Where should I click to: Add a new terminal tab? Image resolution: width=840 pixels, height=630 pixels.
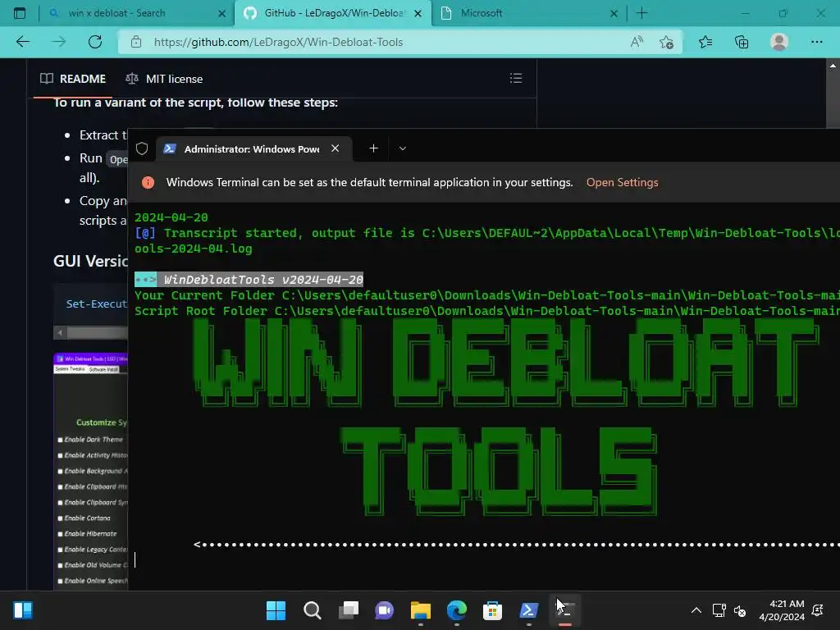coord(373,148)
